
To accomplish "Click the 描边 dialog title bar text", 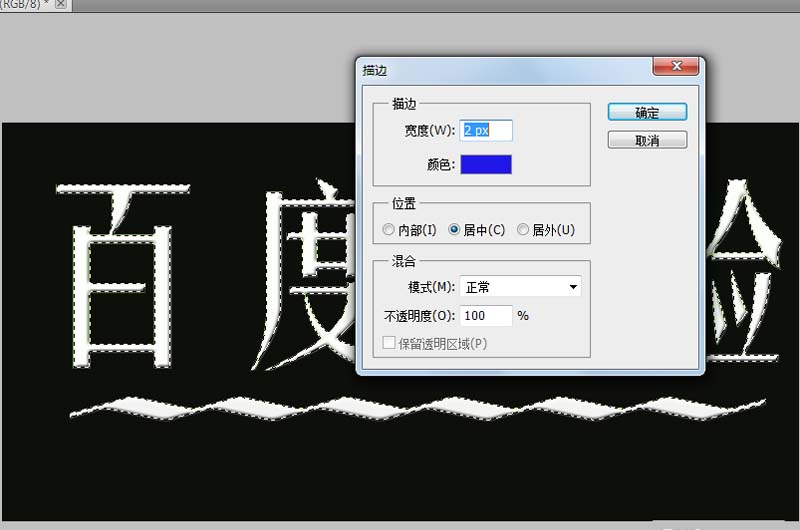I will coord(374,70).
